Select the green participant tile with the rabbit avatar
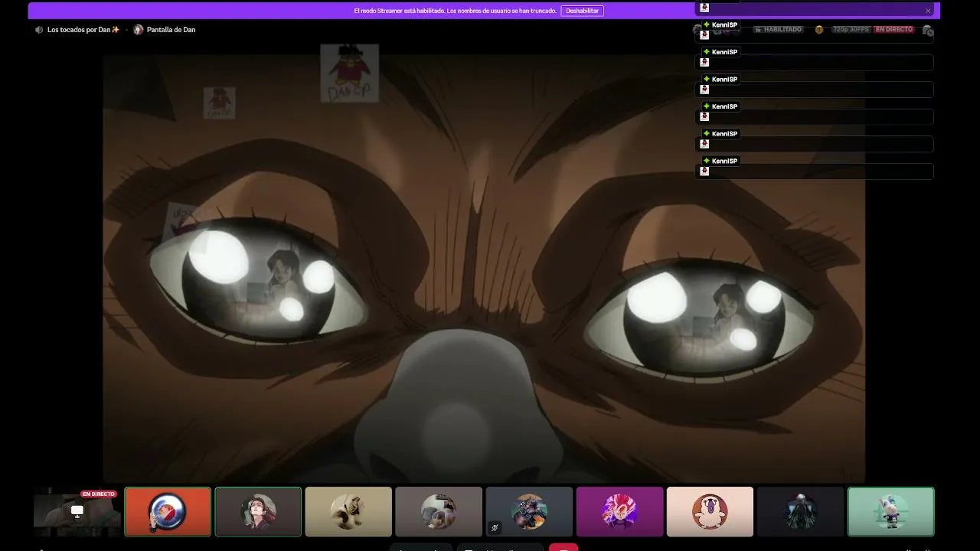The image size is (980, 551). pyautogui.click(x=890, y=511)
